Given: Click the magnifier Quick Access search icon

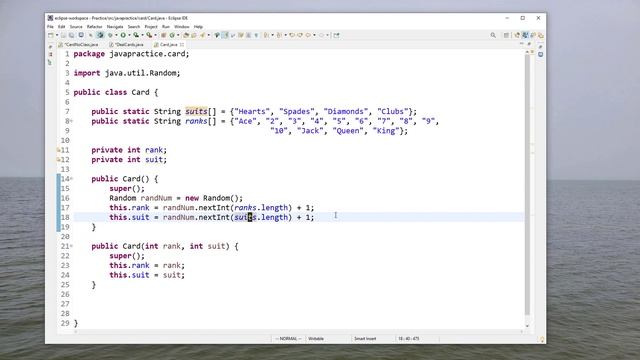Looking at the screenshot, I should click(x=493, y=35).
